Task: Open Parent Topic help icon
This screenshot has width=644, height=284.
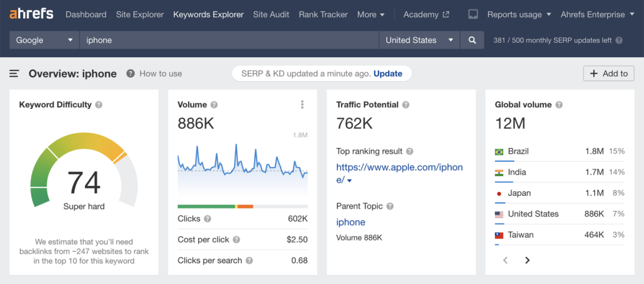Action: click(390, 207)
